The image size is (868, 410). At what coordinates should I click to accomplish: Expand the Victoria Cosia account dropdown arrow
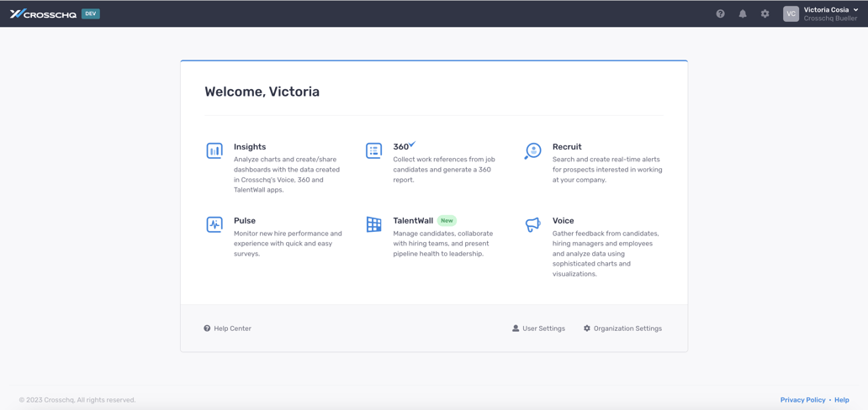[856, 9]
